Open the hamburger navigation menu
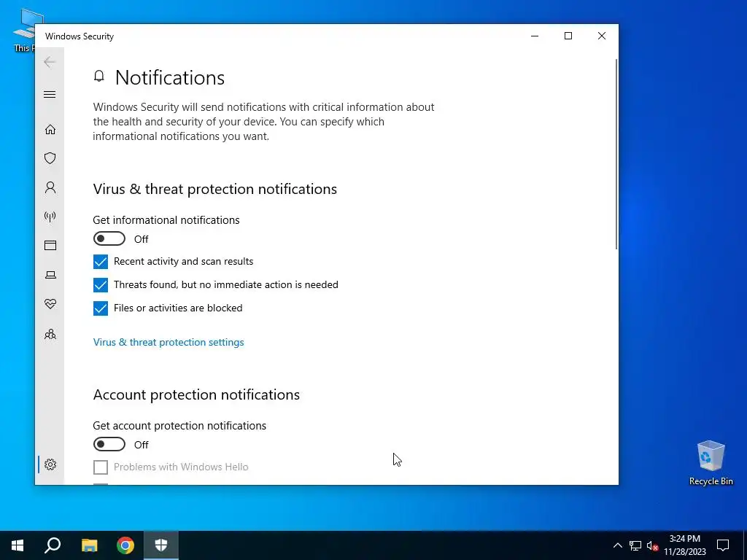This screenshot has width=747, height=560. (50, 94)
